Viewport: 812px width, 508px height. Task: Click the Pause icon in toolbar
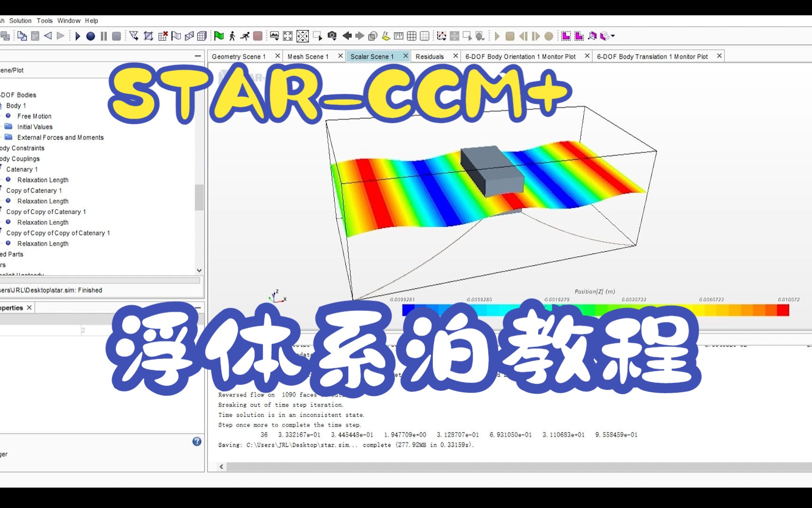tap(104, 36)
